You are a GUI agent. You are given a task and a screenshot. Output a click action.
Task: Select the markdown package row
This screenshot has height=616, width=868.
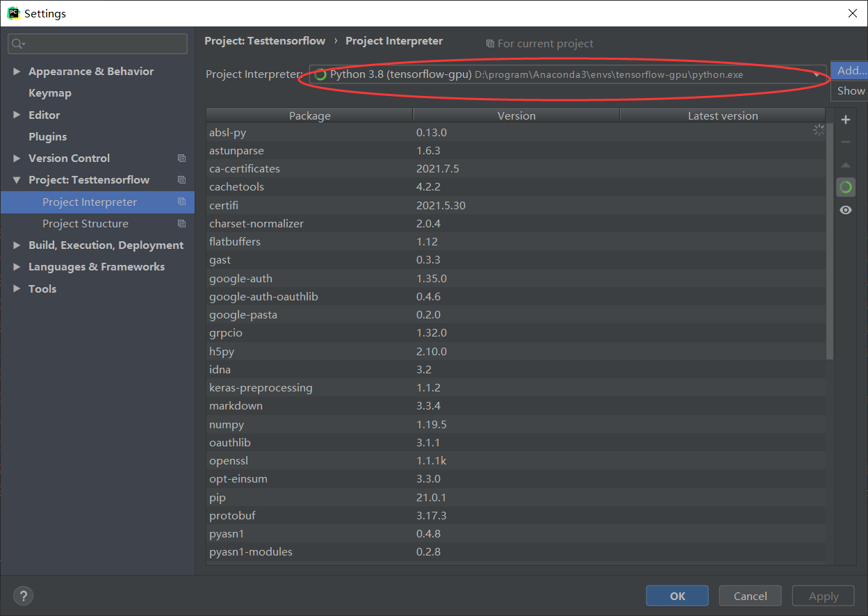(x=516, y=406)
